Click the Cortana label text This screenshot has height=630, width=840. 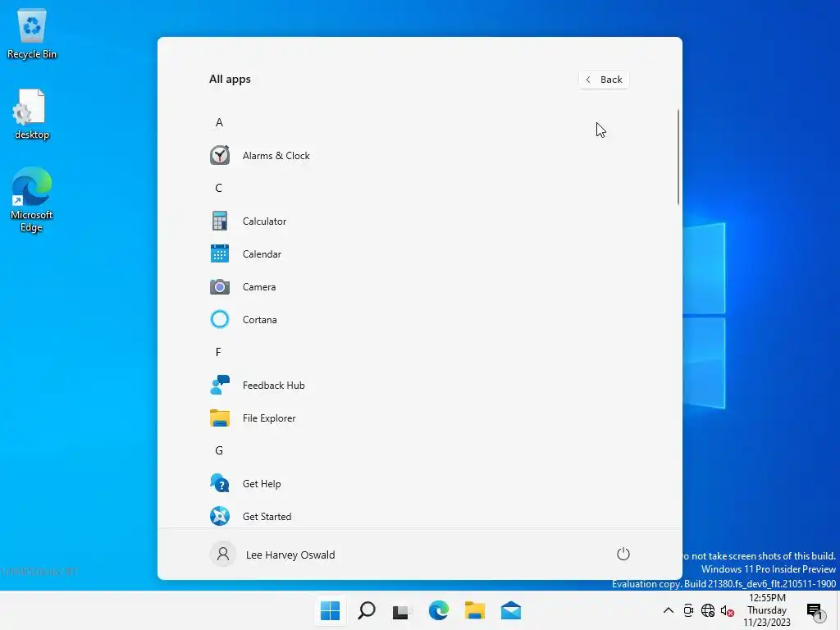pos(259,319)
